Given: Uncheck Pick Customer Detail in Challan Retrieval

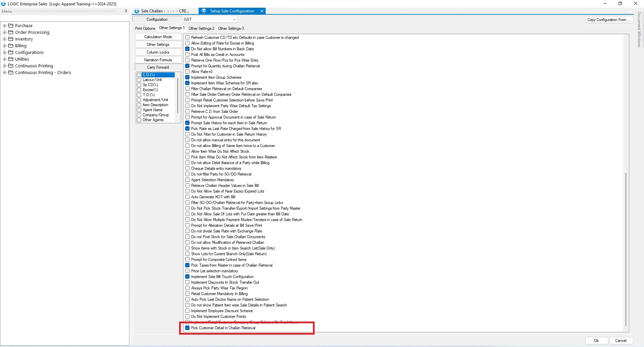Looking at the screenshot, I should pos(187,328).
